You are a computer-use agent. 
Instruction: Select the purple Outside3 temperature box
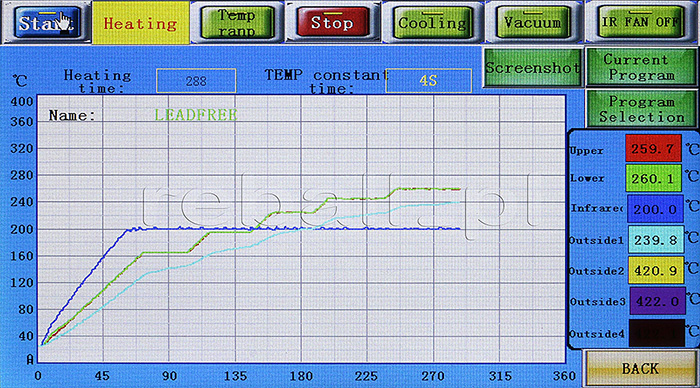[657, 301]
